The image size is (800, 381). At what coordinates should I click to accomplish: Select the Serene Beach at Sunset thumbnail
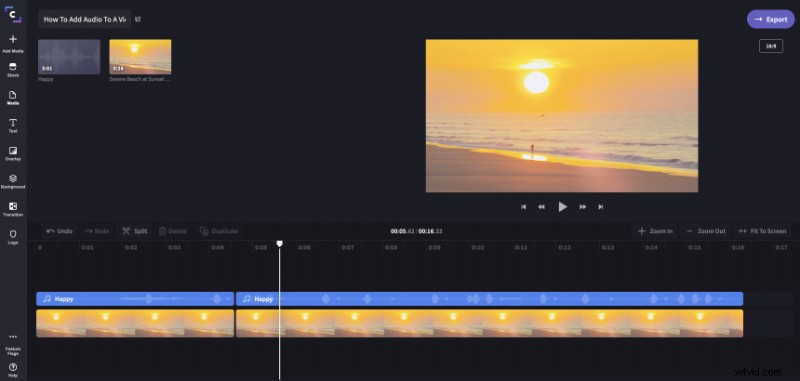[x=140, y=57]
